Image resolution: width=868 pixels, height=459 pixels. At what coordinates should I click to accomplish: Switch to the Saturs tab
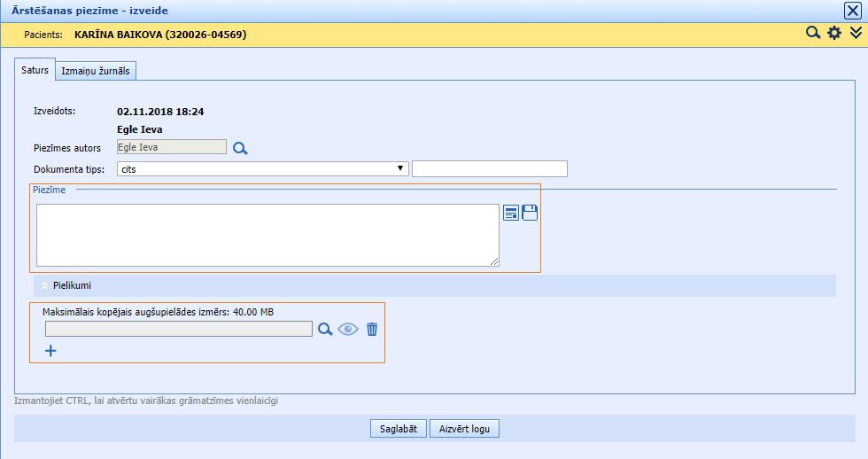coord(35,70)
